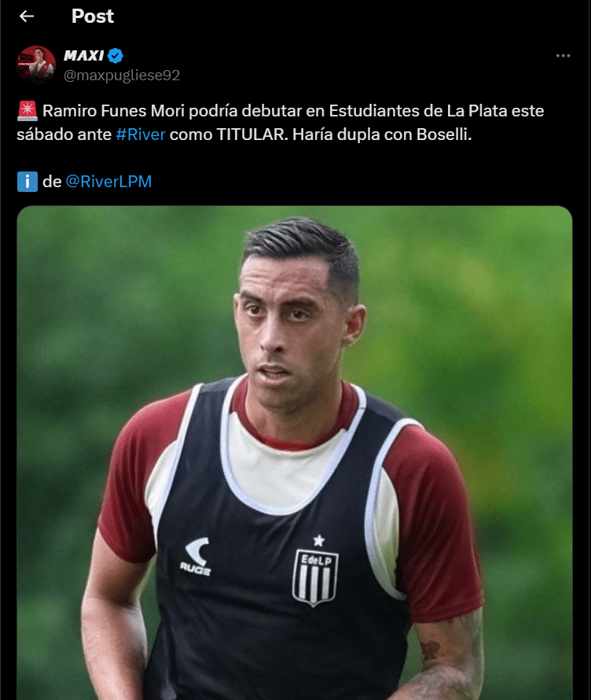The height and width of the screenshot is (700, 591).
Task: Click the red siren emoji in the post
Action: 28,111
